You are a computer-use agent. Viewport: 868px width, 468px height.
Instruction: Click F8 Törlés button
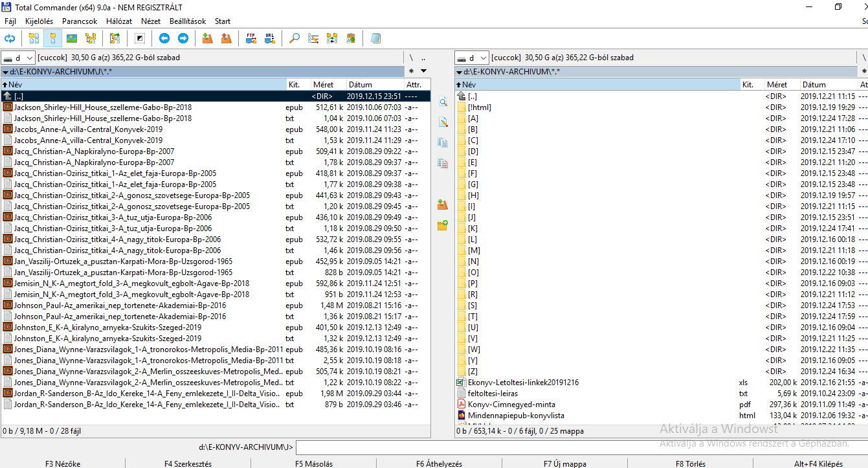(691, 463)
